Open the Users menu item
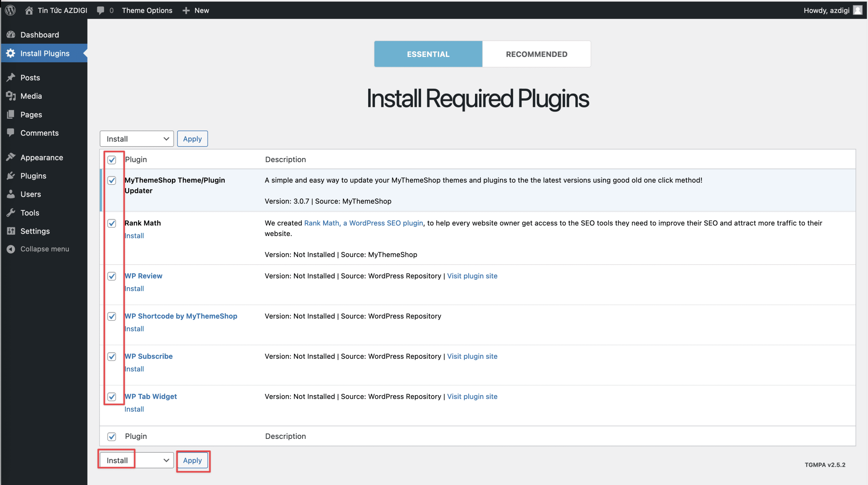Viewport: 868px width, 485px height. coord(31,194)
